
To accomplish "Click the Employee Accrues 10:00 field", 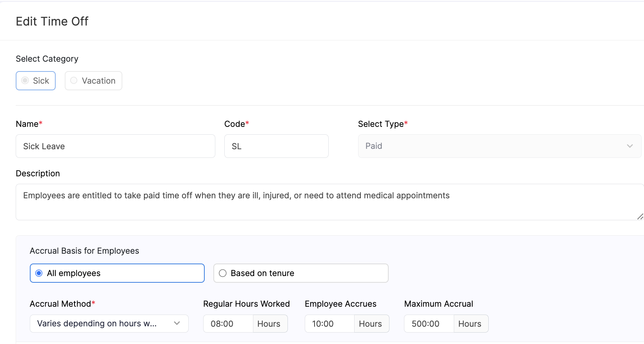I will click(x=329, y=324).
